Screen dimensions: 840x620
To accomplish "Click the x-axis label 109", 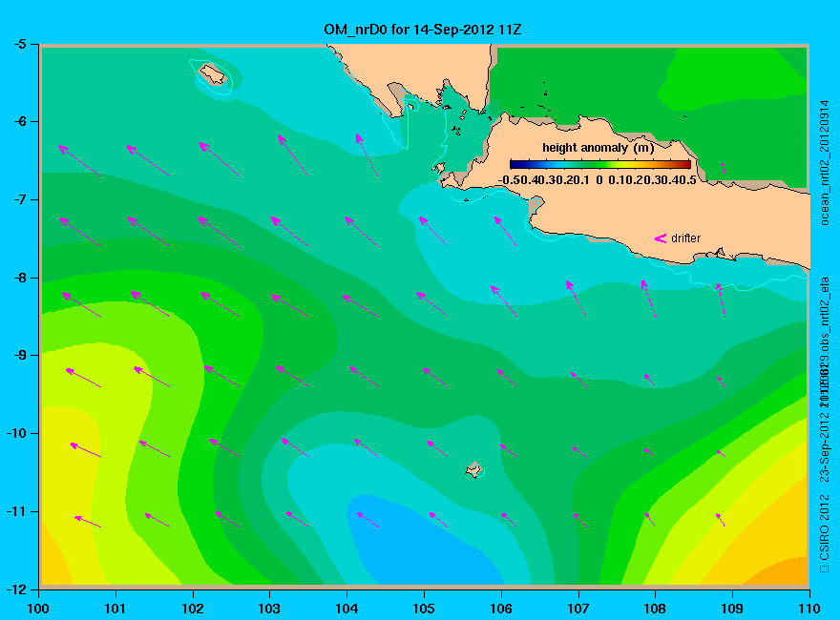I will [732, 609].
